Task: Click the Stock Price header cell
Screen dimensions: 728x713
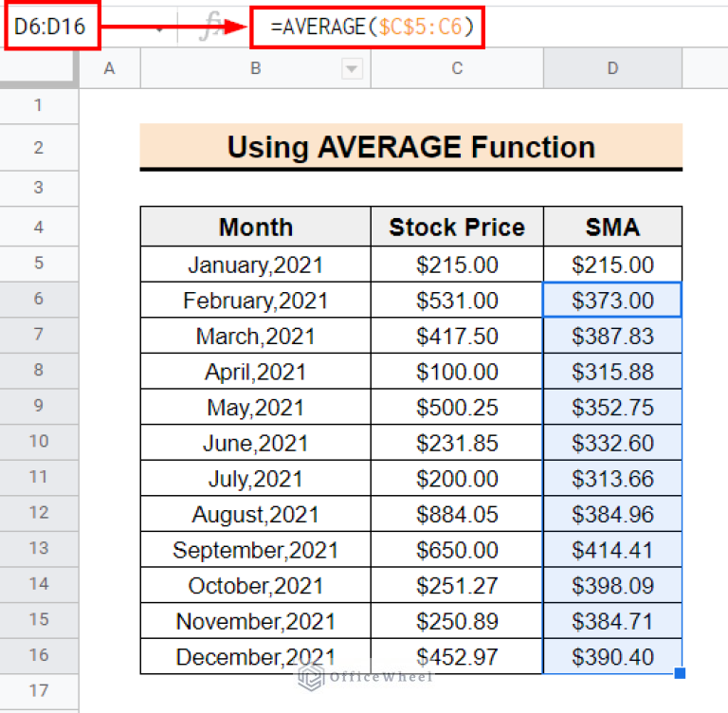Action: click(457, 227)
